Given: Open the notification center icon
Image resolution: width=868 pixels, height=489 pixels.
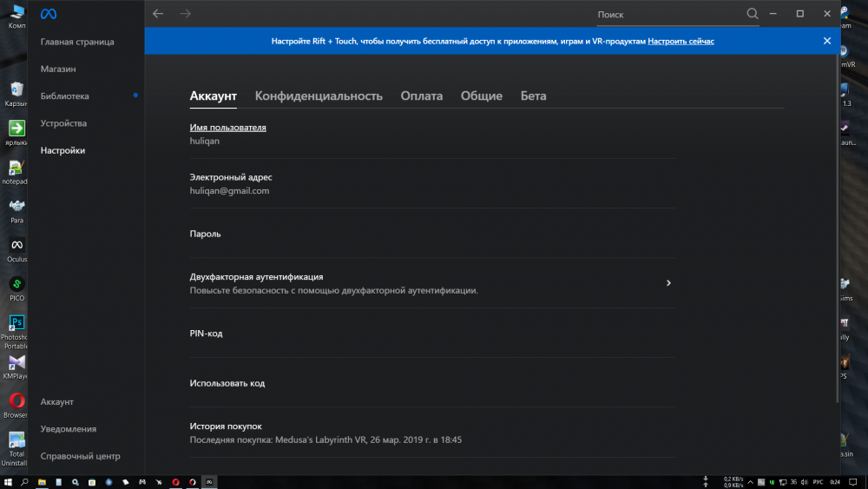Looking at the screenshot, I should pyautogui.click(x=853, y=482).
